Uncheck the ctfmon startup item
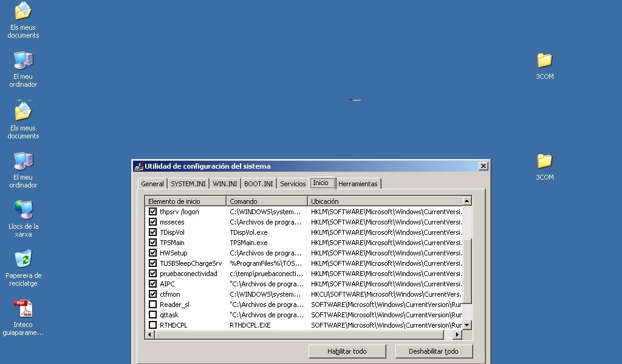This screenshot has width=622, height=364. 152,294
